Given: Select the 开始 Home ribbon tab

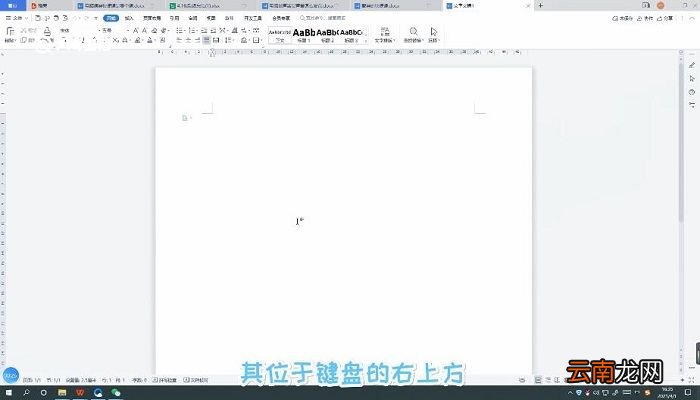Looking at the screenshot, I should (x=111, y=18).
